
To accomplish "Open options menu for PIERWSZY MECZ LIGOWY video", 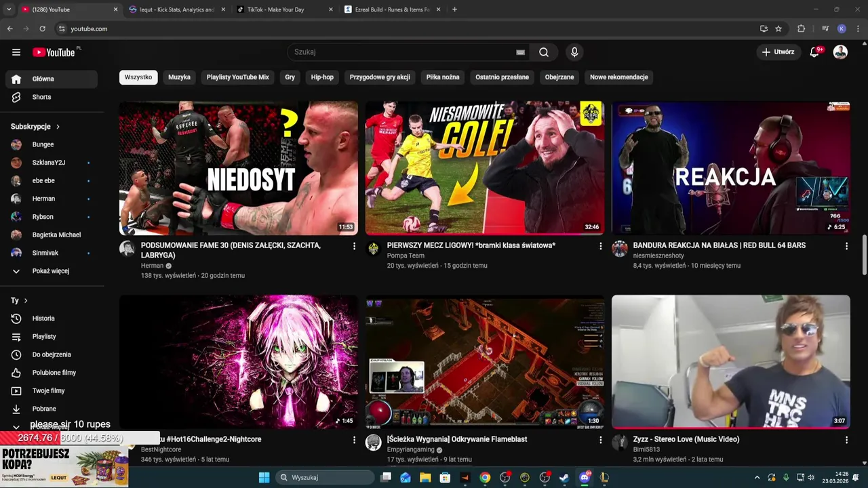I will [600, 246].
